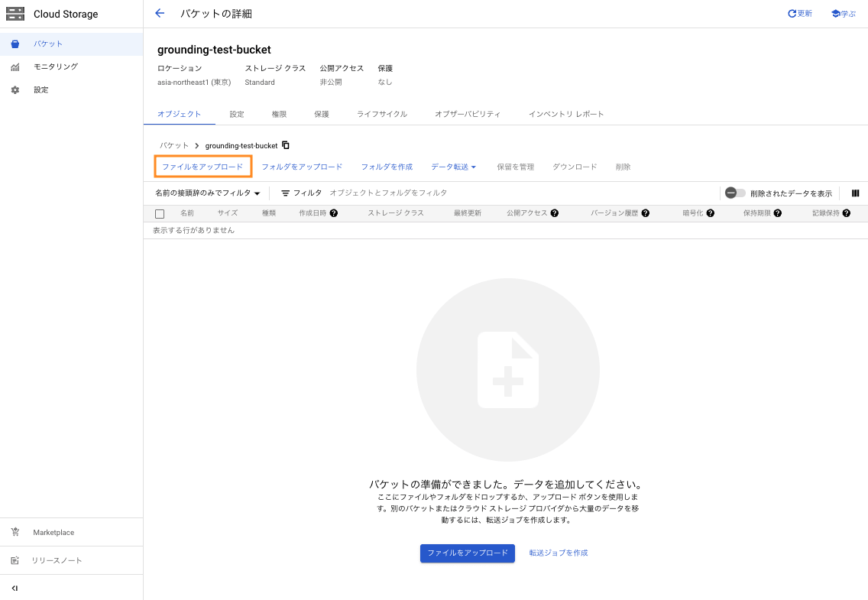Open 名前の接頭辞のみでフィルタ dropdown
The height and width of the screenshot is (600, 868).
[208, 193]
